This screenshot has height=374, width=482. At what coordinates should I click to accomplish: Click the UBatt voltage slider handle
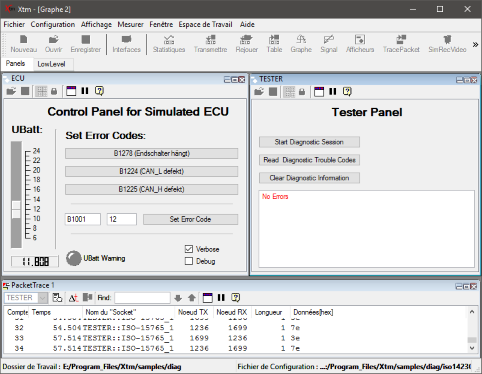coord(16,209)
